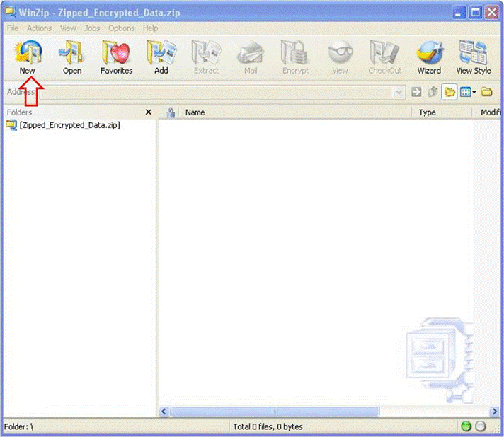504x437 pixels.
Task: Create a new archive with New
Action: (x=28, y=57)
